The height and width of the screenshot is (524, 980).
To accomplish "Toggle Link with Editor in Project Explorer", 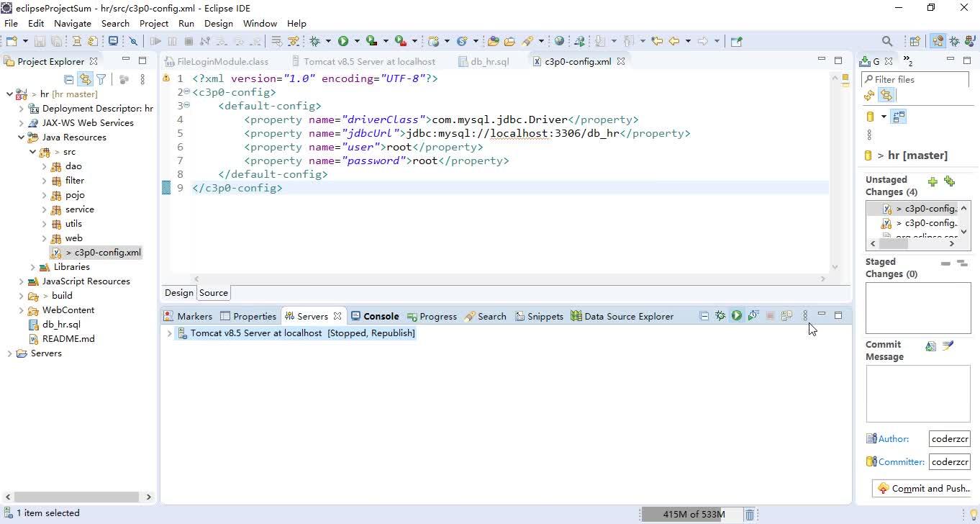I will coord(85,79).
